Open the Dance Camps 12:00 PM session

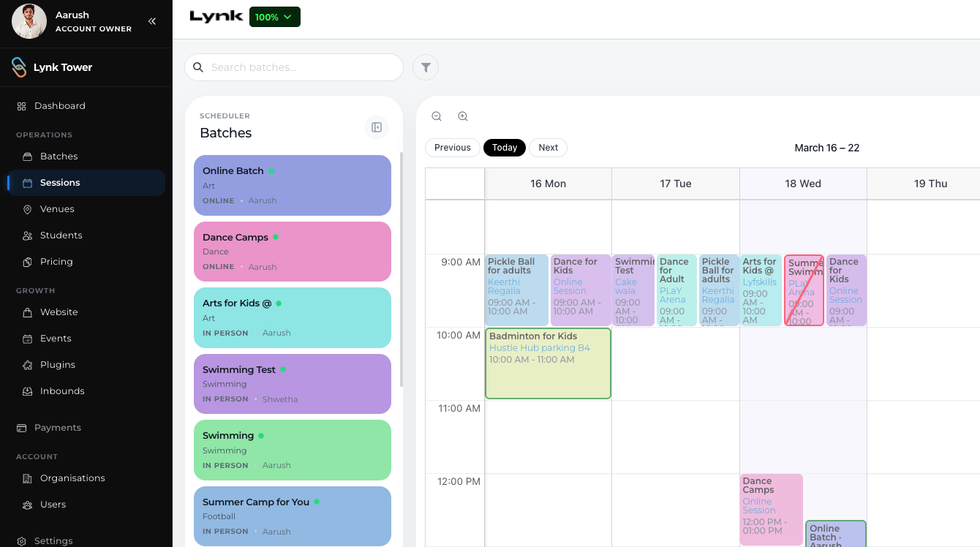coord(772,510)
